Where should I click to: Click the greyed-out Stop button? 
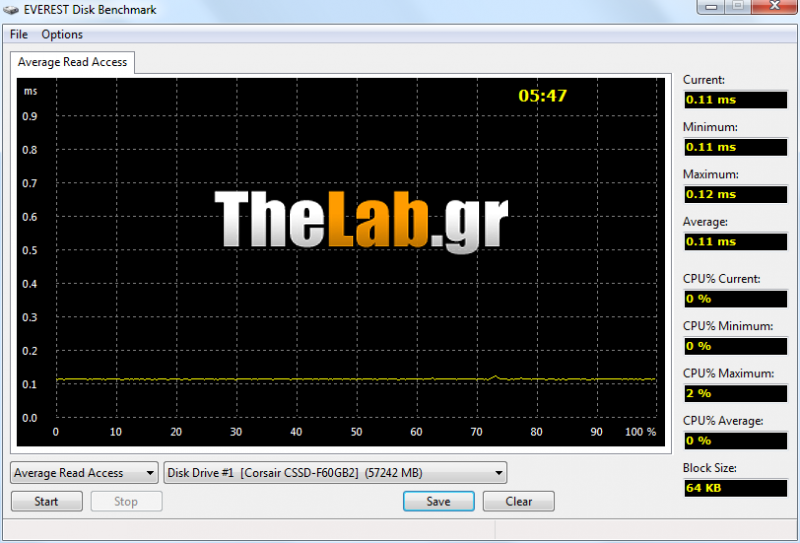pyautogui.click(x=126, y=502)
